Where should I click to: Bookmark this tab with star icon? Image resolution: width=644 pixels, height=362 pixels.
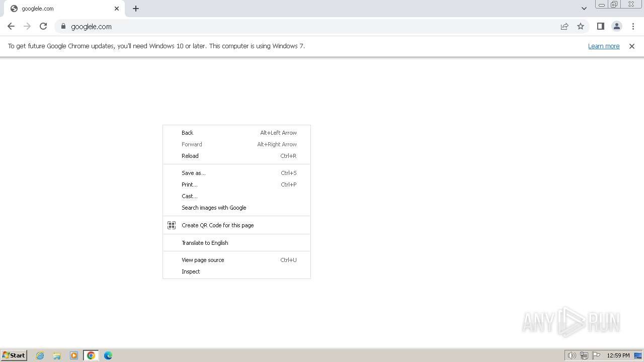581,26
